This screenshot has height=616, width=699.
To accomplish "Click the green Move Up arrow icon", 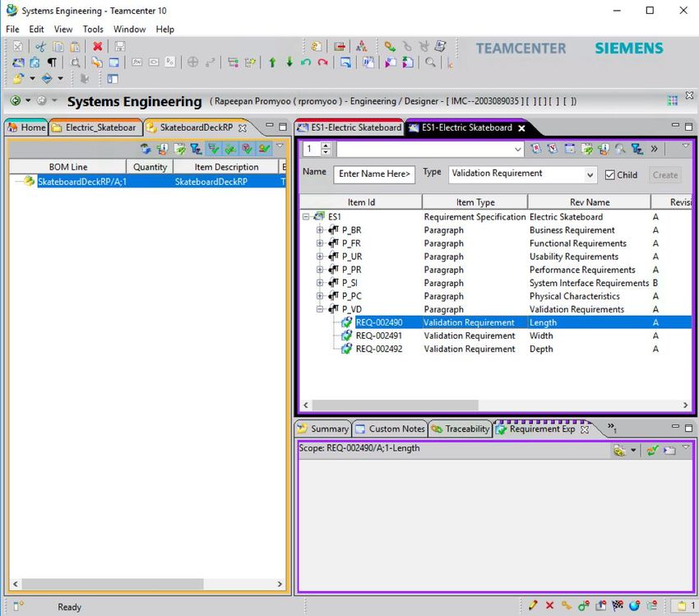I will pos(272,63).
